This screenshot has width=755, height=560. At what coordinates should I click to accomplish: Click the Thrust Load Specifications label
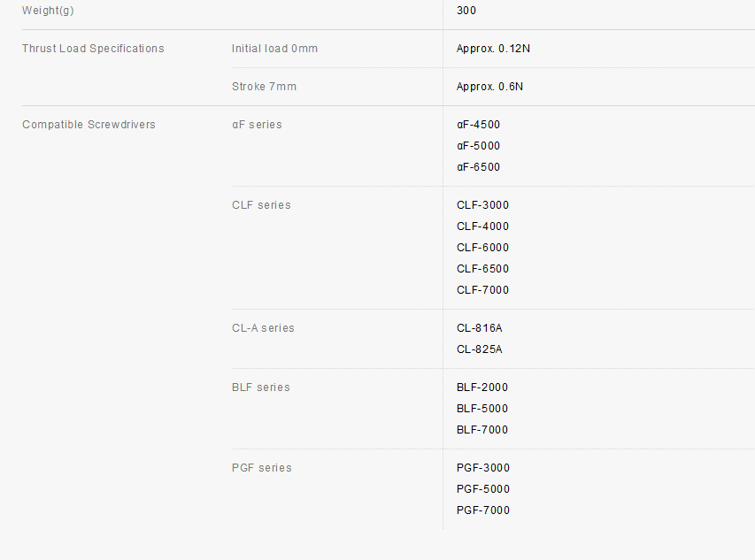click(x=93, y=49)
